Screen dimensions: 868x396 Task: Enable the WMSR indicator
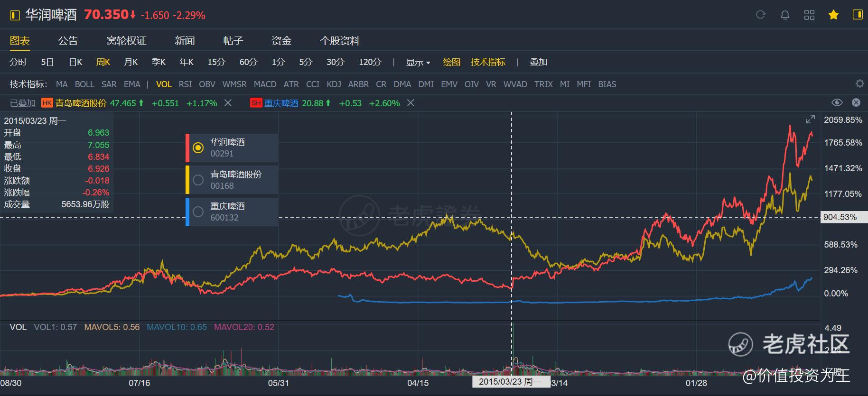point(234,84)
